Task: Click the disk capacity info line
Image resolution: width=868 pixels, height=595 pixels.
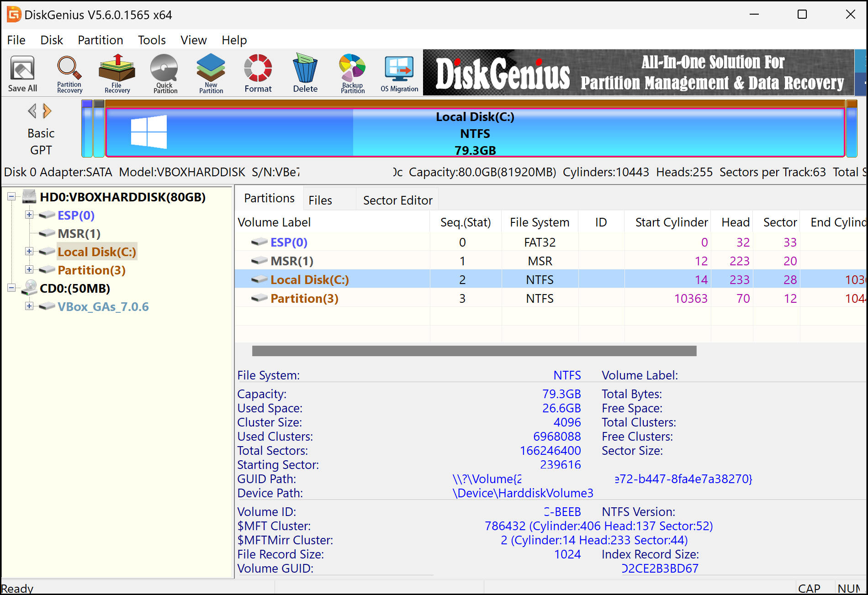Action: pyautogui.click(x=434, y=172)
